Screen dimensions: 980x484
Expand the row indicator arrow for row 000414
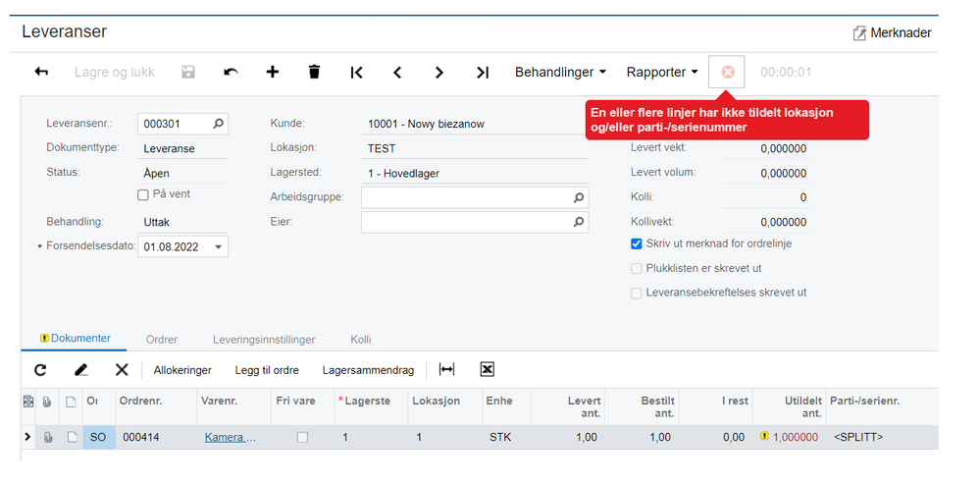point(27,437)
